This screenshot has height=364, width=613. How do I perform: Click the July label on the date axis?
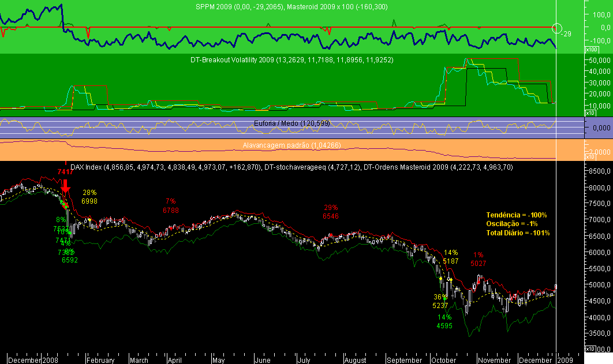coord(304,360)
